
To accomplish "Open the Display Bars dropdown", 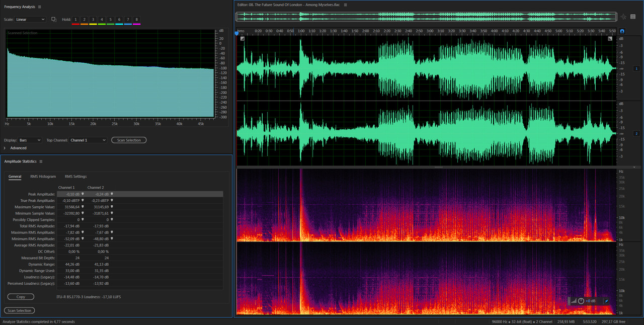I will point(30,140).
